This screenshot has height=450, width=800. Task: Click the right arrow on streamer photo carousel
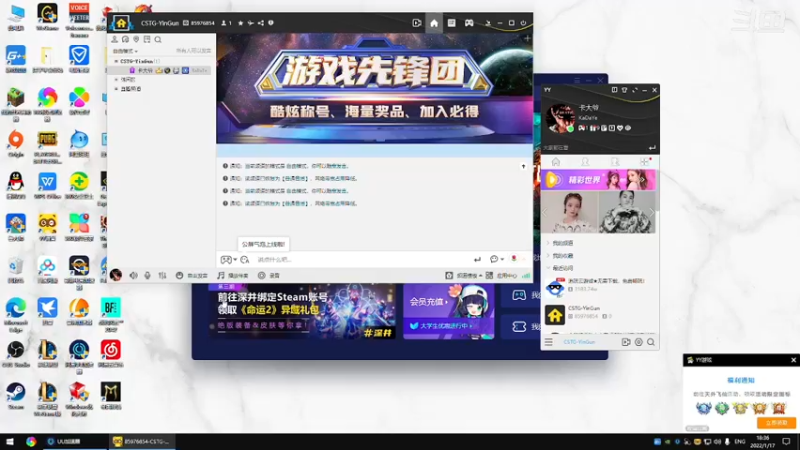651,212
